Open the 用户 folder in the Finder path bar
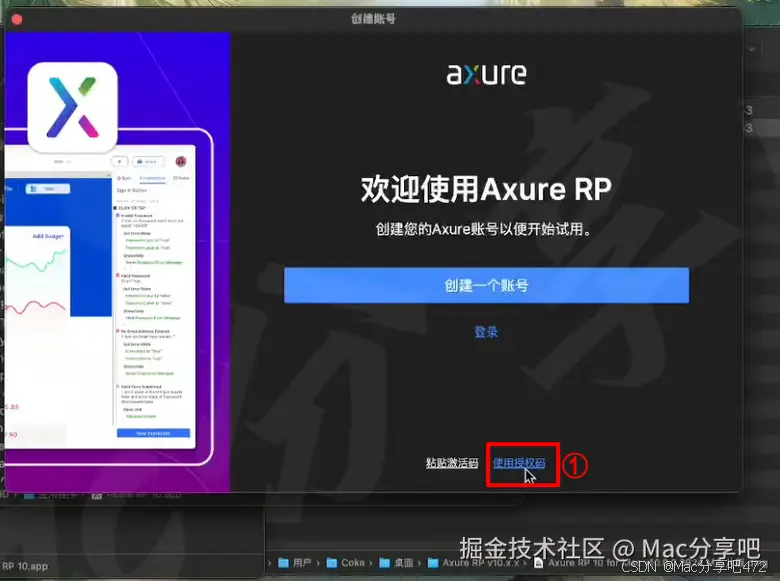Viewport: 780px width, 581px height. [x=295, y=563]
